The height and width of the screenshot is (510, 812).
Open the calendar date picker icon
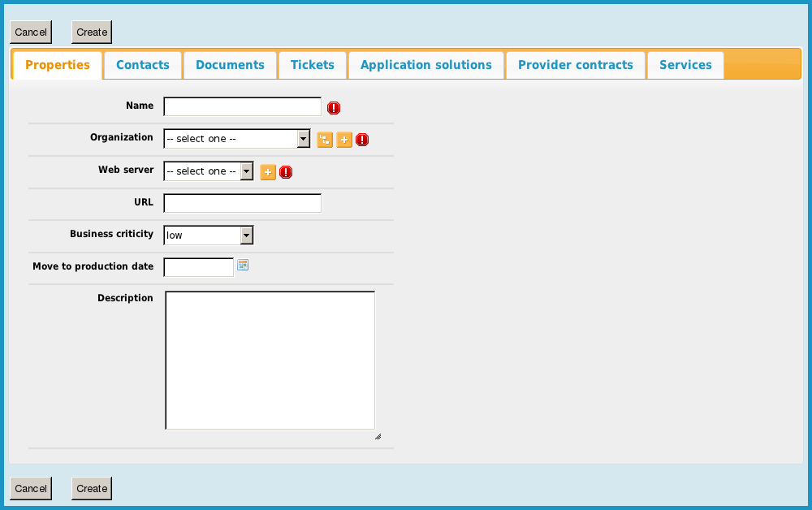point(243,265)
